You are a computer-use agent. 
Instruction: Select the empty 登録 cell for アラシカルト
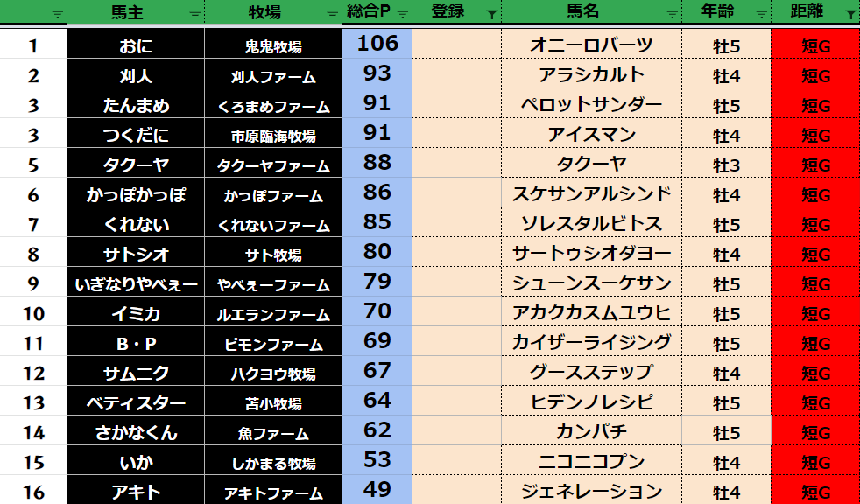tap(455, 75)
